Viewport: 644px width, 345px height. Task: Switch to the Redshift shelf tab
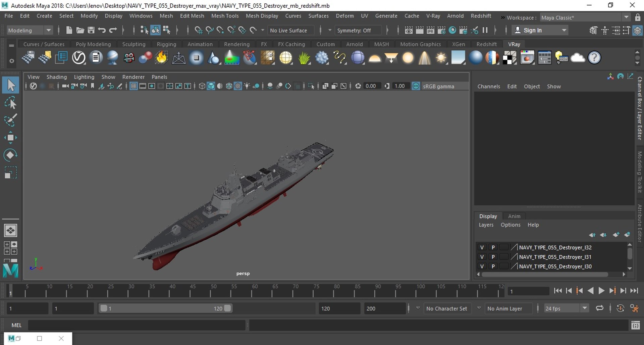click(486, 44)
